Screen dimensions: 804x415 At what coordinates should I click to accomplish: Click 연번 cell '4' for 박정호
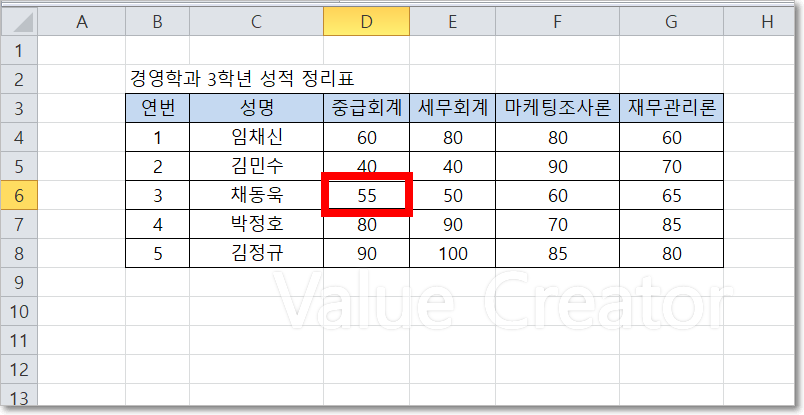(x=157, y=224)
